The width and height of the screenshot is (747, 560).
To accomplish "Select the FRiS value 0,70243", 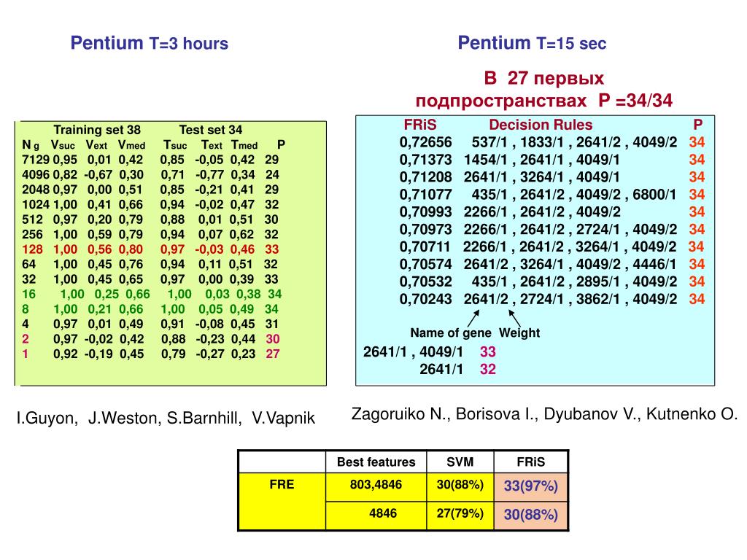I will pyautogui.click(x=425, y=299).
